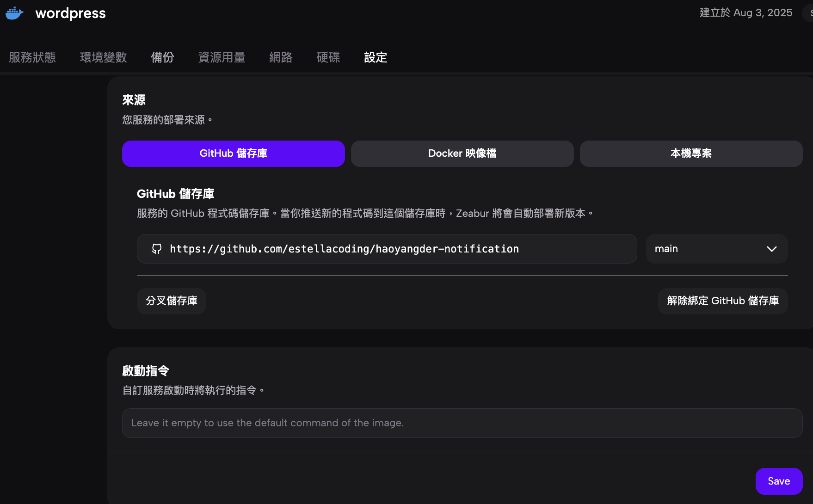
Task: Click the 啟動指令 section heading
Action: 146,371
